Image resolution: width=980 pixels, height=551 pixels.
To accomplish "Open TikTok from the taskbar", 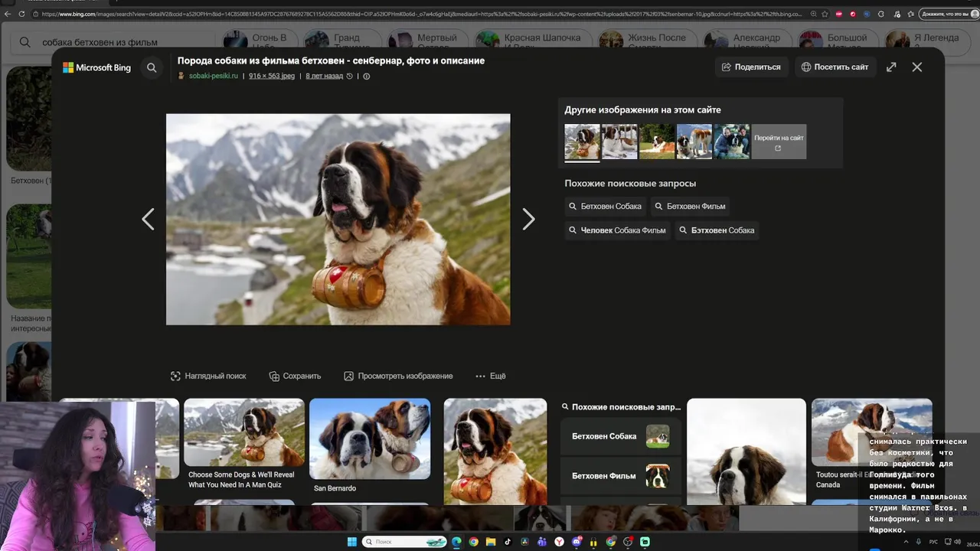I will [508, 542].
